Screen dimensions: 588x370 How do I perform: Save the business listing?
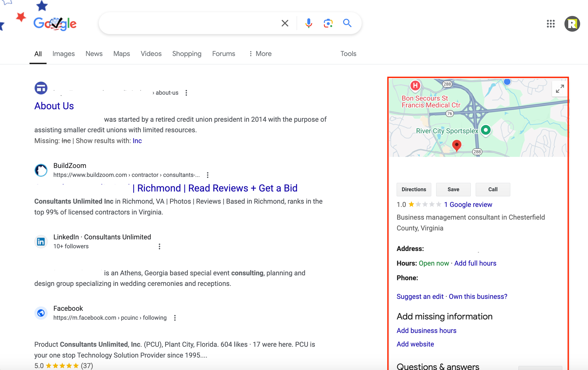click(x=453, y=190)
